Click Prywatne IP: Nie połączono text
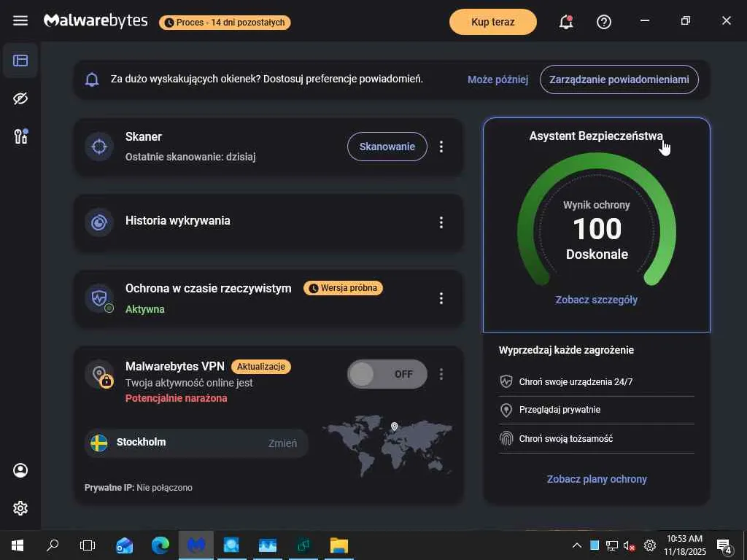 (x=139, y=488)
